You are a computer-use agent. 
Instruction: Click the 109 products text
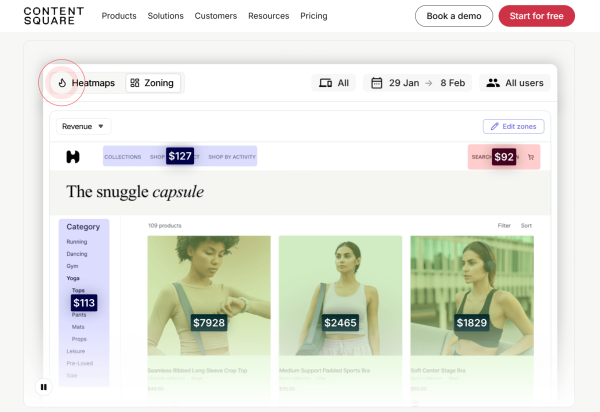pos(165,226)
